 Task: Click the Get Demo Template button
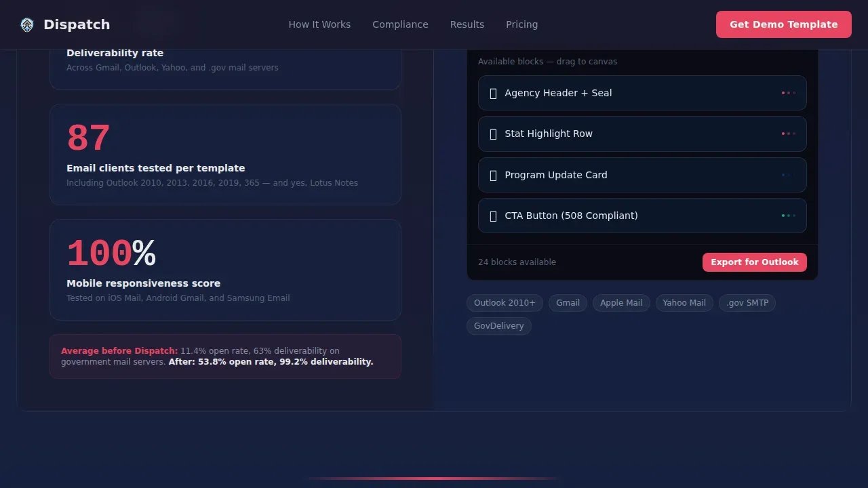pos(784,24)
